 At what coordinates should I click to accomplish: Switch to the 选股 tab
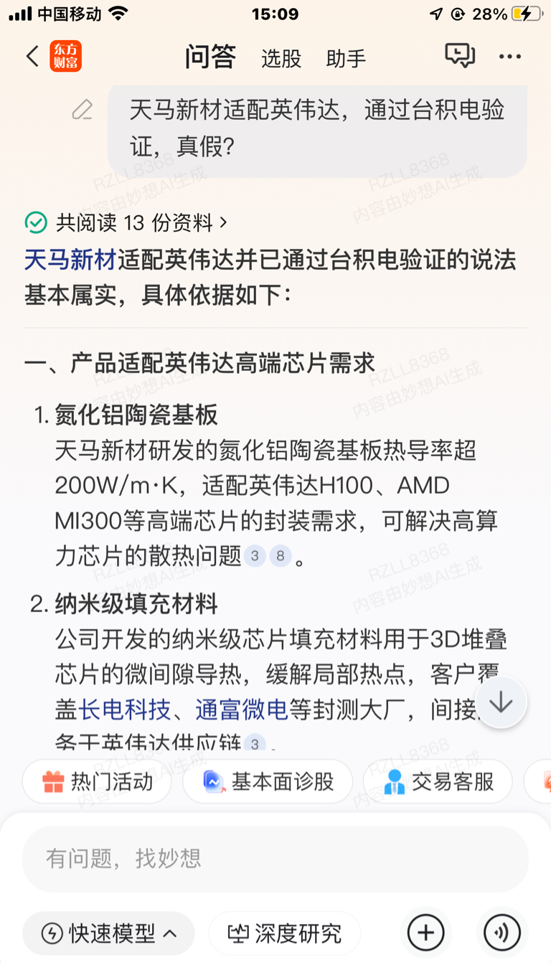coord(281,58)
